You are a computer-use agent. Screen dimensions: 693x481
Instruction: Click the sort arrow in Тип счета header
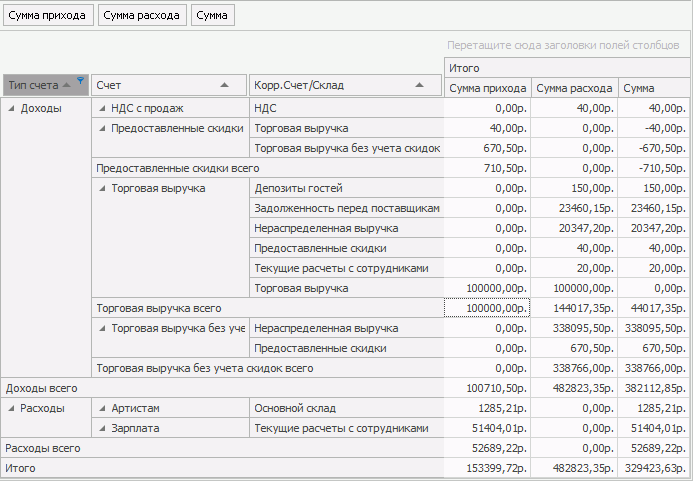[67, 85]
